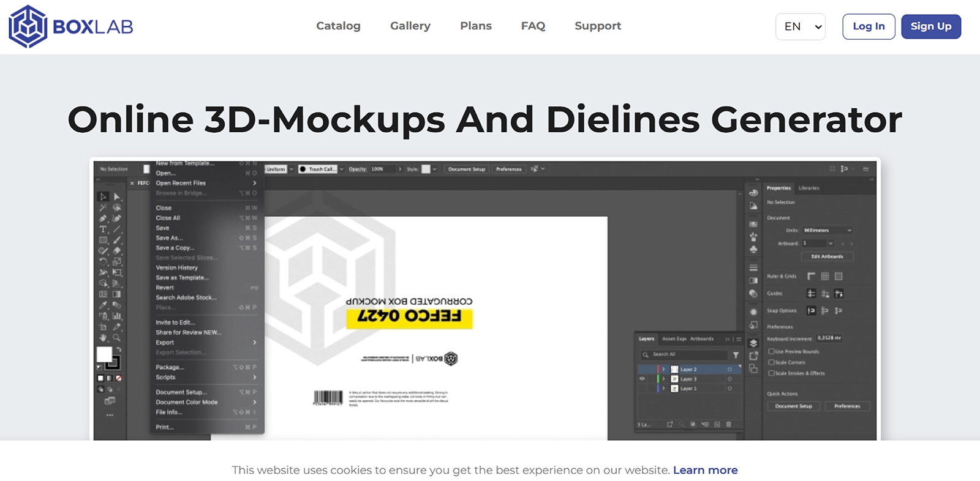The image size is (980, 481).
Task: Select the Lasso tool
Action: 116,207
